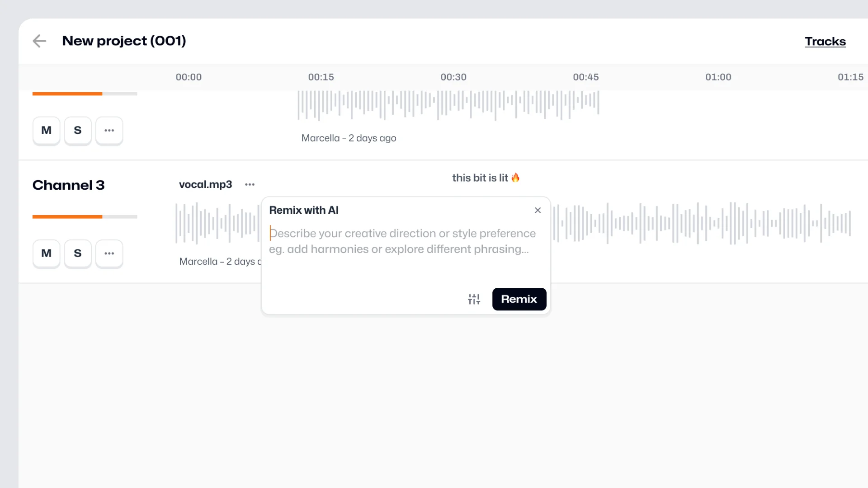Close the Remix with AI popup
Image resolution: width=868 pixels, height=488 pixels.
click(x=538, y=210)
